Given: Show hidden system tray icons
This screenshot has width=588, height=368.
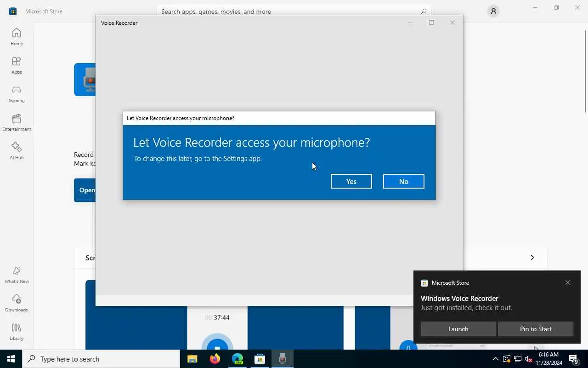Looking at the screenshot, I should pos(495,359).
